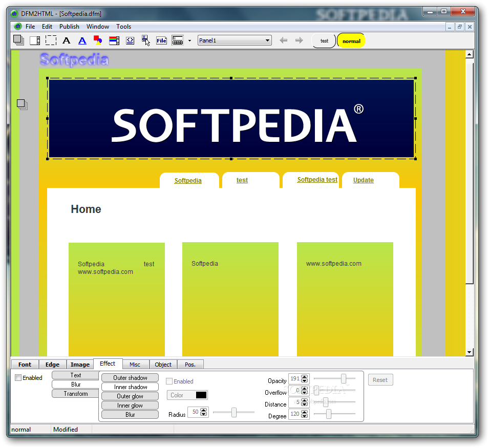Click the Opacity slider handle
Screen dimensions: 489x448
[x=344, y=378]
